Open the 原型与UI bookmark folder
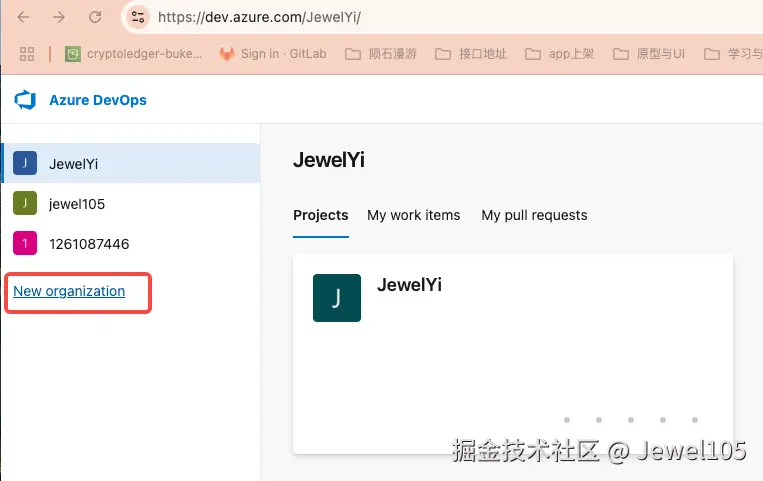Image resolution: width=763 pixels, height=481 pixels. 649,54
